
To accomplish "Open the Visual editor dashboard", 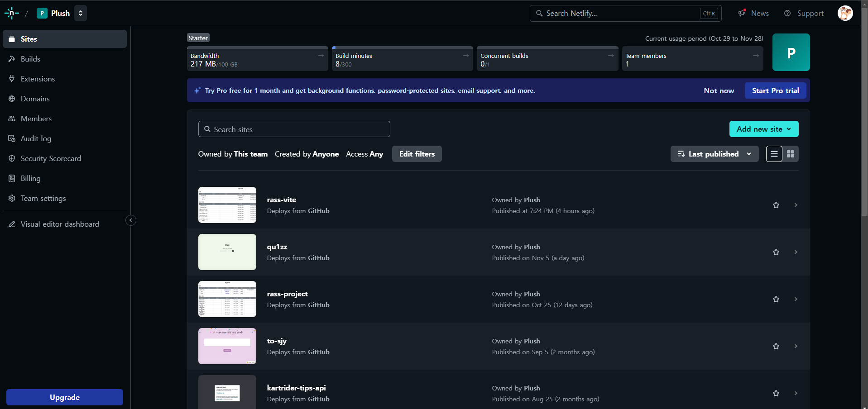I will tap(65, 224).
